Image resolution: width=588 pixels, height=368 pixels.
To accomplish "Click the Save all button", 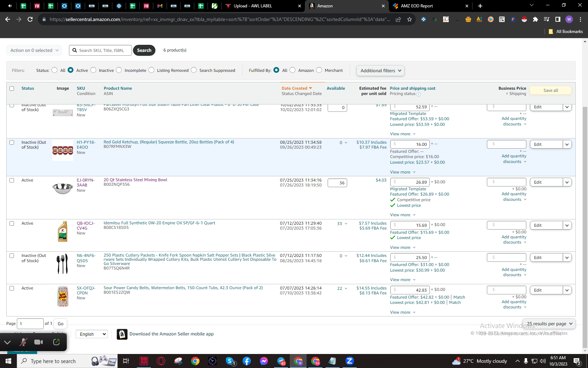I will [551, 90].
